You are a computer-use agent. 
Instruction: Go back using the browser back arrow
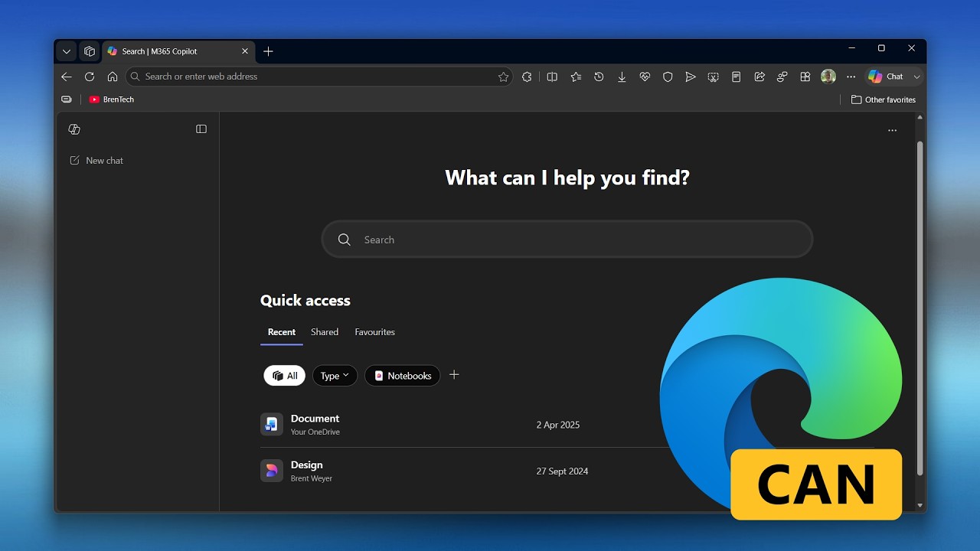tap(67, 77)
